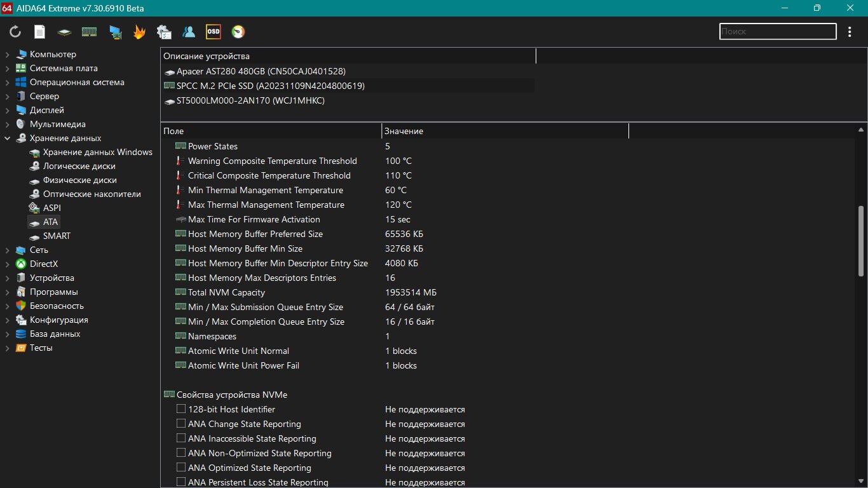The image size is (868, 488).
Task: Click the blue user silhouette toolbar icon
Action: pyautogui.click(x=189, y=32)
